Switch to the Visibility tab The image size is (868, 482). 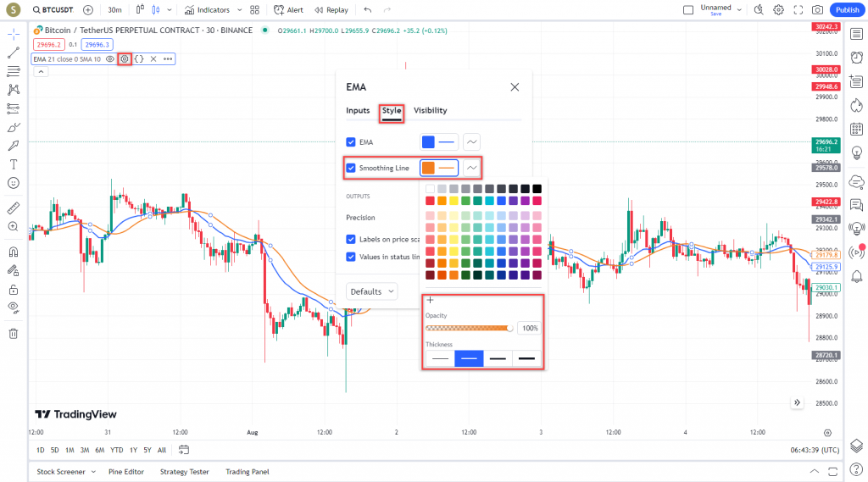click(430, 111)
